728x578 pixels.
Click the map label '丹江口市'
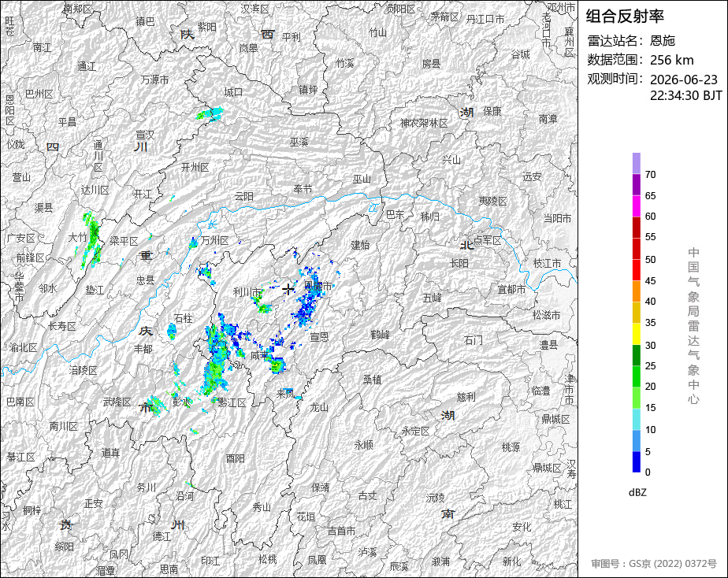(485, 19)
